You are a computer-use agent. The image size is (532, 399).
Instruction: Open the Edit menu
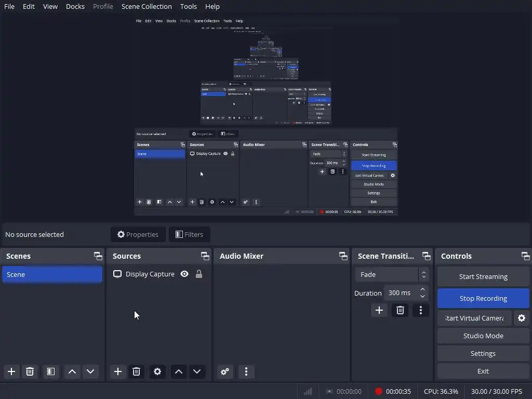[x=29, y=6]
